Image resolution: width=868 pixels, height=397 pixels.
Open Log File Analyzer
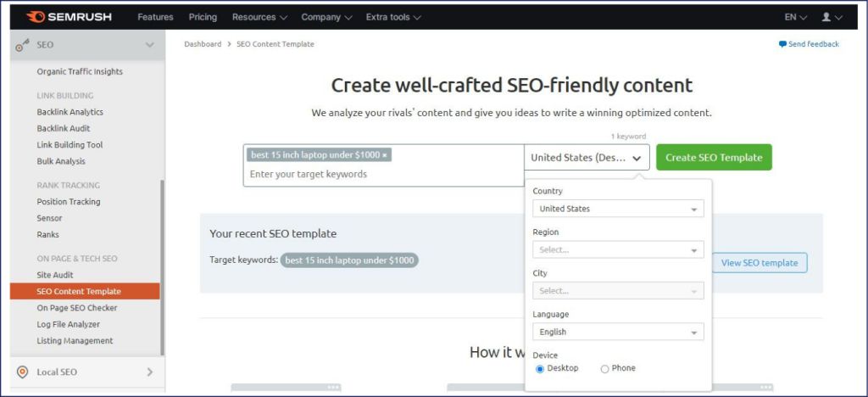point(68,324)
